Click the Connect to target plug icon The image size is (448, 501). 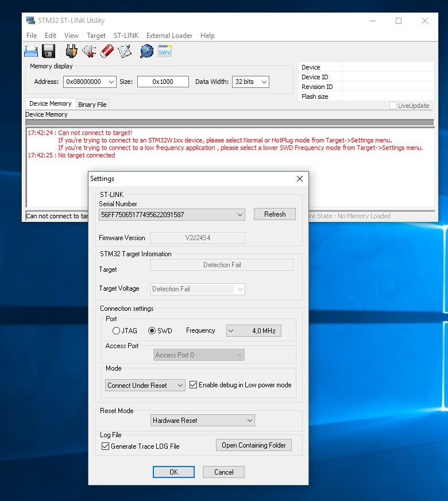click(72, 51)
